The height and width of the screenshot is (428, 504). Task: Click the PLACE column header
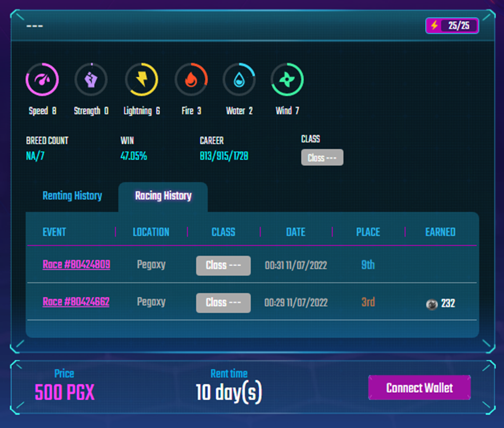point(368,232)
